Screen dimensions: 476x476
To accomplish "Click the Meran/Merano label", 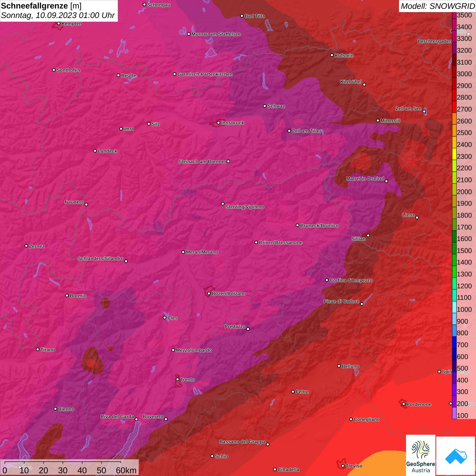I will 202,252.
